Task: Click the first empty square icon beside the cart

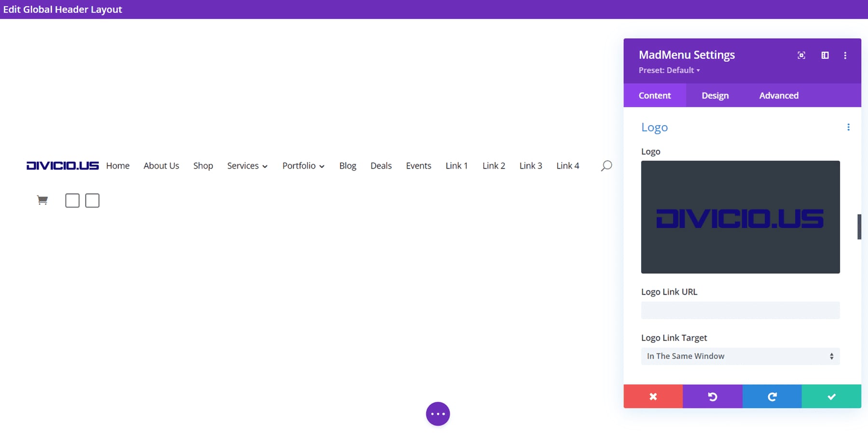Action: (x=72, y=200)
